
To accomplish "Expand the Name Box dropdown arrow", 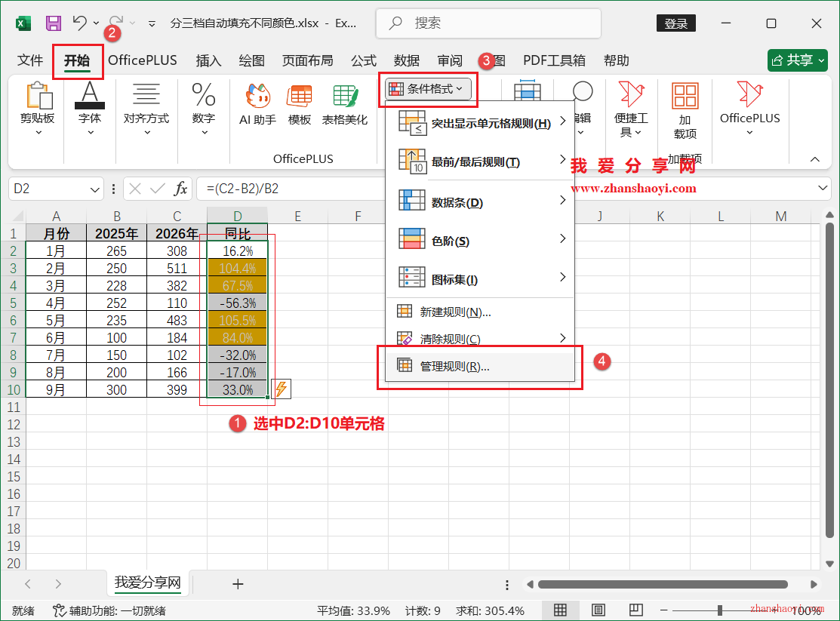I will [x=94, y=189].
